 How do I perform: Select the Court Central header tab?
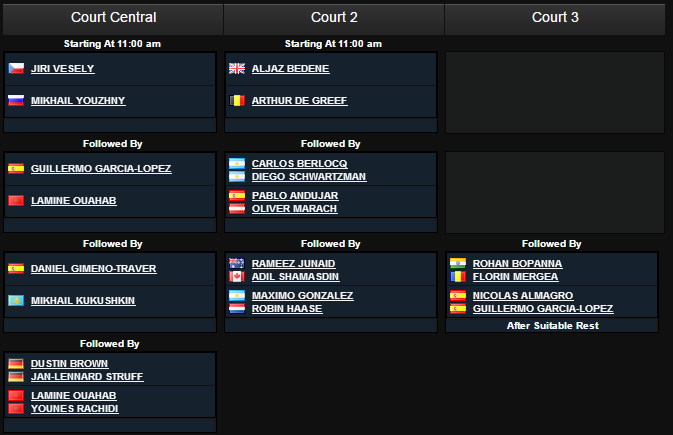113,19
